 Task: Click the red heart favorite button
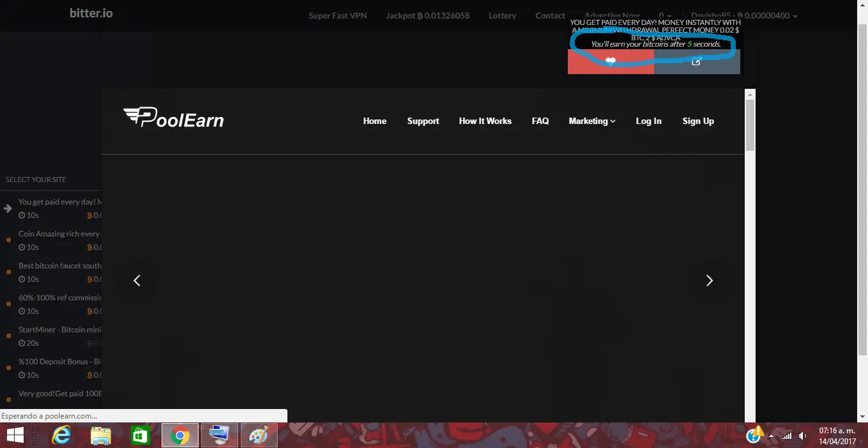pos(611,61)
